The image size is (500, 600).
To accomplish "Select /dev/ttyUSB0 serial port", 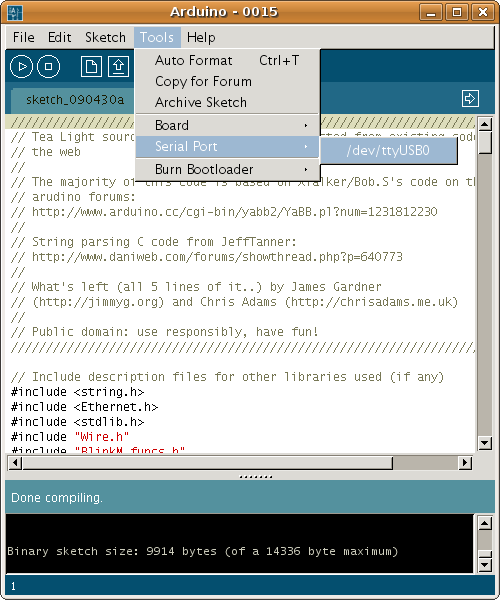I will tap(388, 150).
